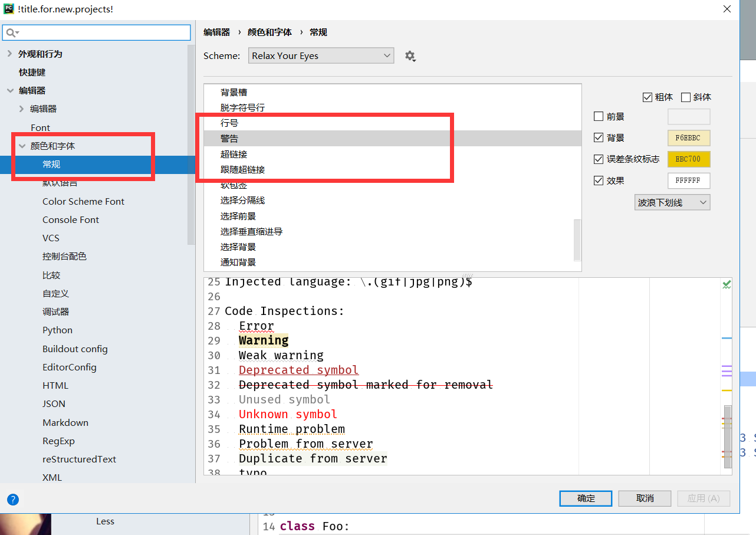This screenshot has width=756, height=535.
Task: Select 超链接 in the attributes list
Action: click(233, 154)
